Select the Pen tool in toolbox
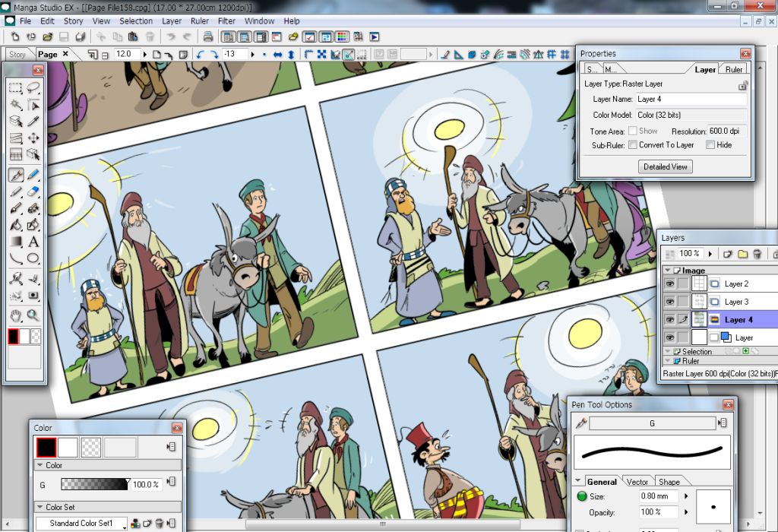The height and width of the screenshot is (532, 778). [16, 175]
